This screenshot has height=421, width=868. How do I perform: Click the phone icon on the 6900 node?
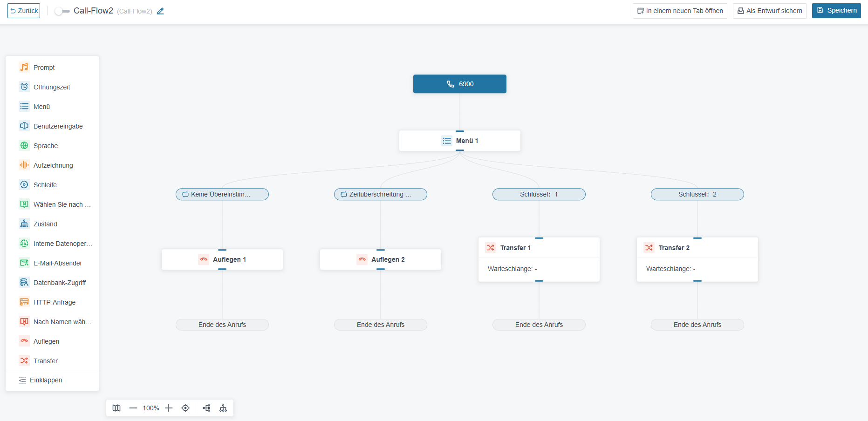coord(451,84)
